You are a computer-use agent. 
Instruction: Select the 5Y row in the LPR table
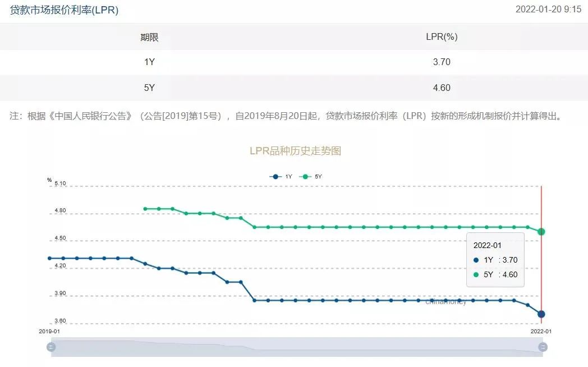(x=294, y=88)
